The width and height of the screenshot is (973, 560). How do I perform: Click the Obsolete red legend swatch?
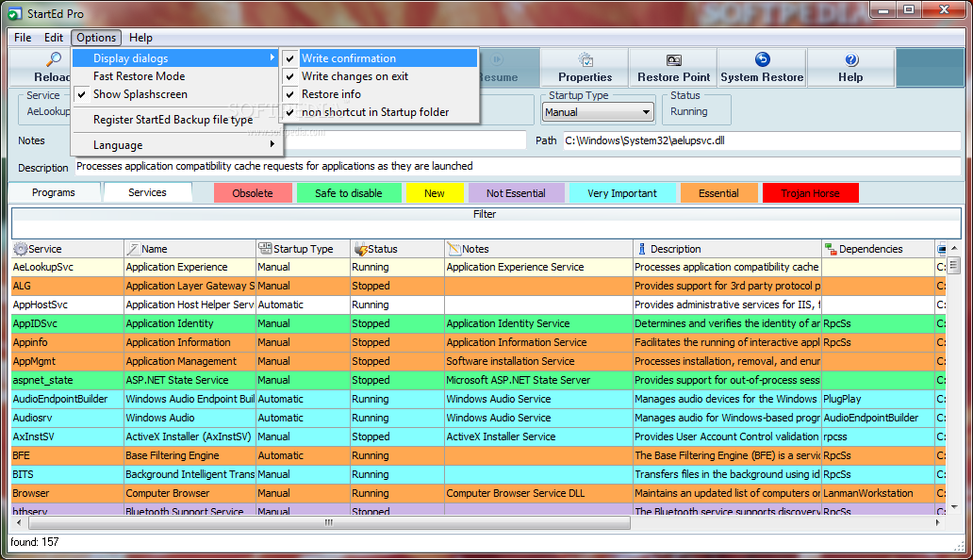(x=253, y=193)
